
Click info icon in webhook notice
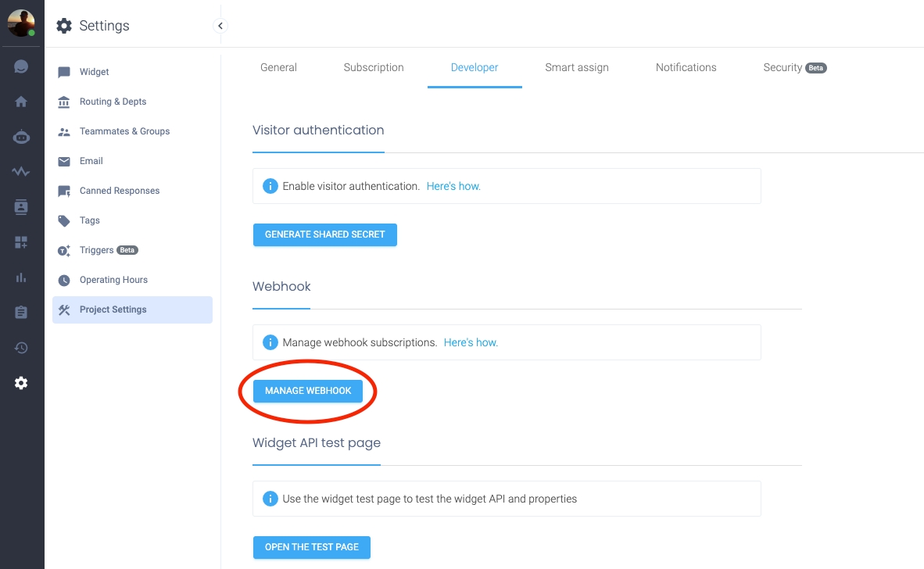[270, 342]
